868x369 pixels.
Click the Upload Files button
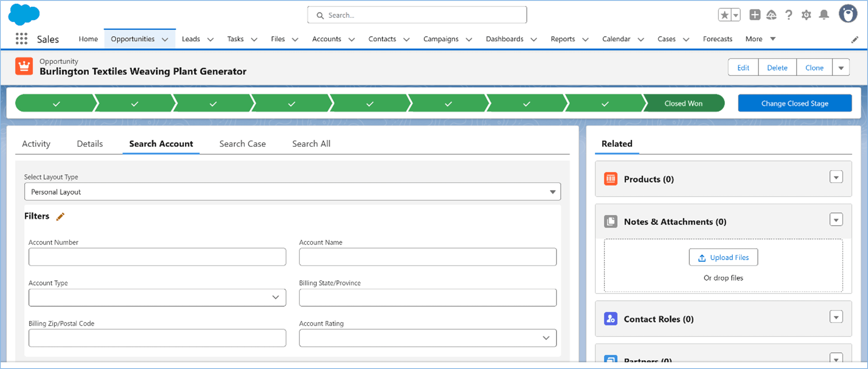click(x=723, y=257)
